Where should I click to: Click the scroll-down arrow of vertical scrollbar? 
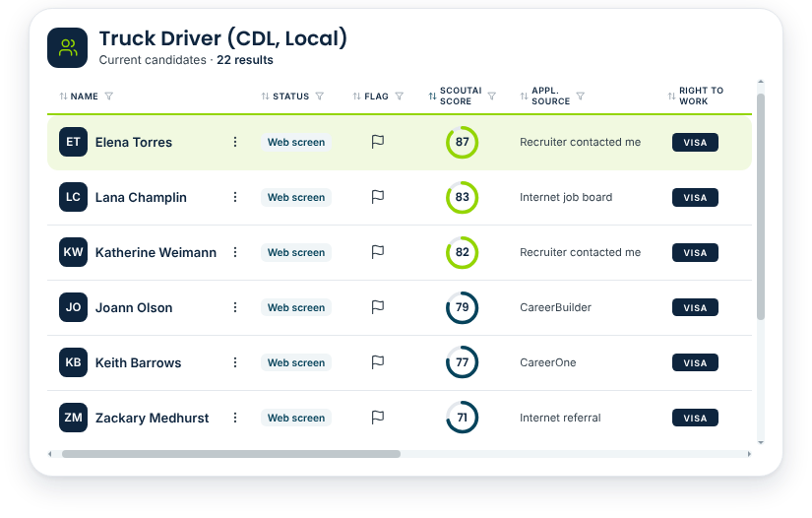[x=761, y=442]
